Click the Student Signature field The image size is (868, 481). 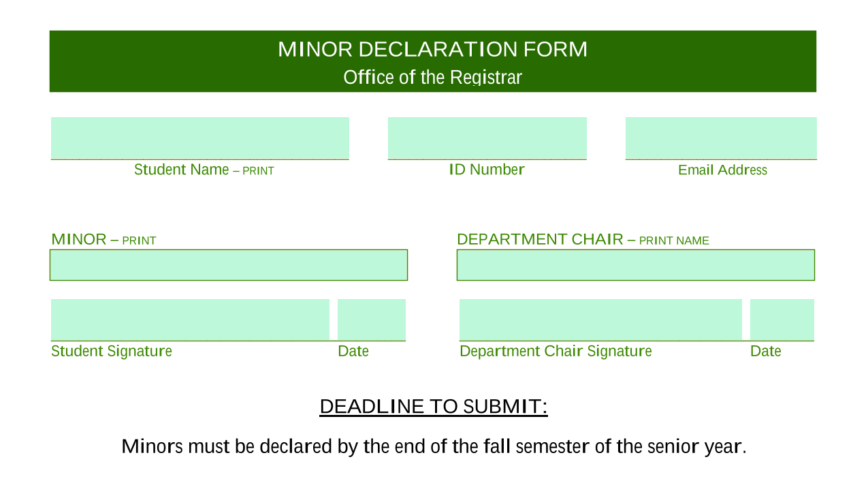pos(190,320)
